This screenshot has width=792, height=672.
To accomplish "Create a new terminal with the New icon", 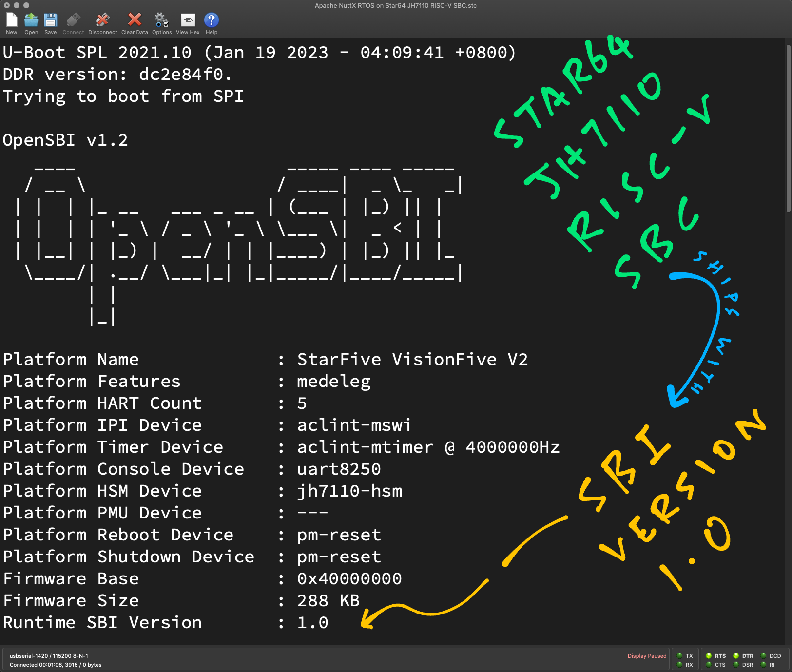I will click(12, 23).
